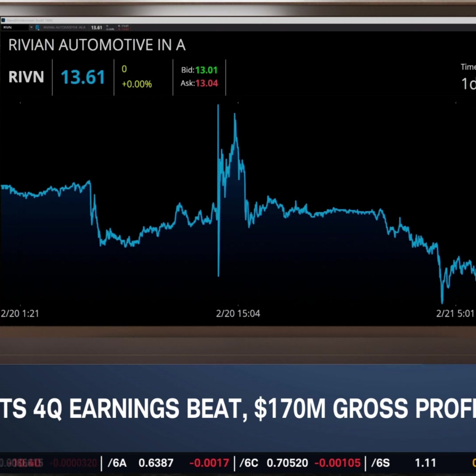Click the 2/20 1:21 time axis label
The width and height of the screenshot is (476, 476).
coord(20,314)
